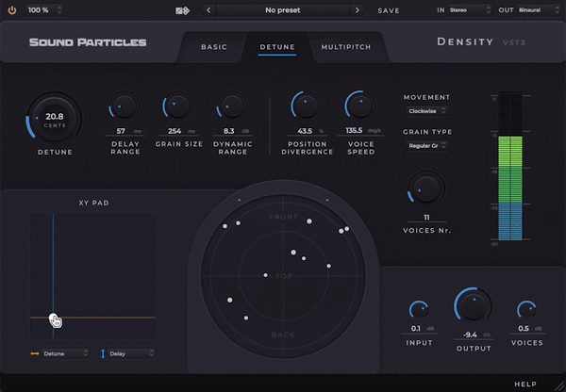Open the XY pad vertical Delay dropdown

[126, 353]
